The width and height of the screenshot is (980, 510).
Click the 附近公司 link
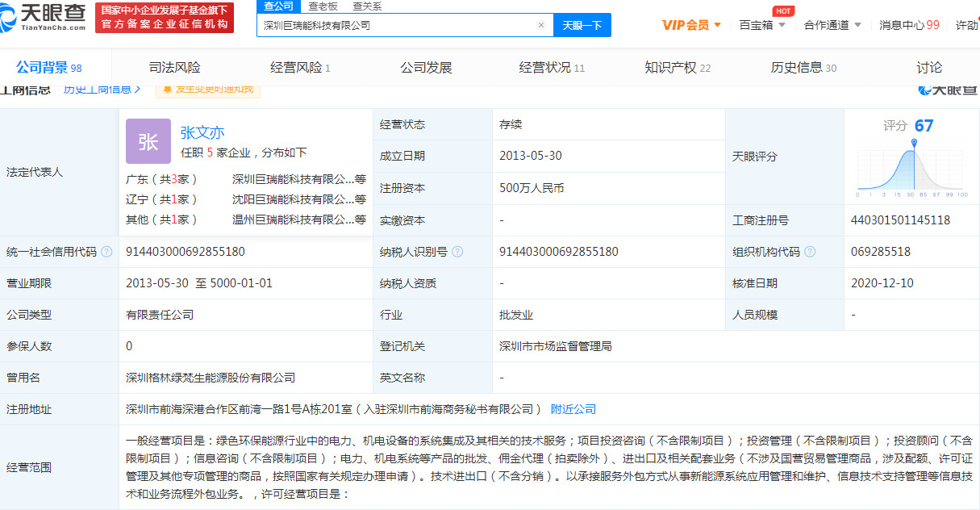(x=573, y=409)
